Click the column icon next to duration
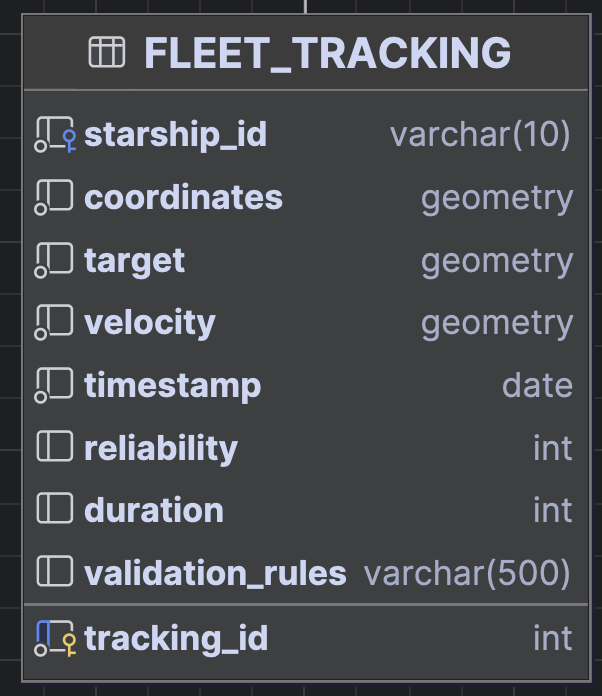 [55, 508]
